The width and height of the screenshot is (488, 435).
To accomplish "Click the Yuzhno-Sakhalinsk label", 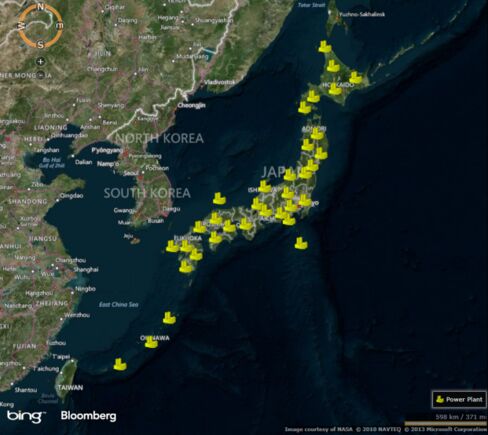I will click(362, 14).
